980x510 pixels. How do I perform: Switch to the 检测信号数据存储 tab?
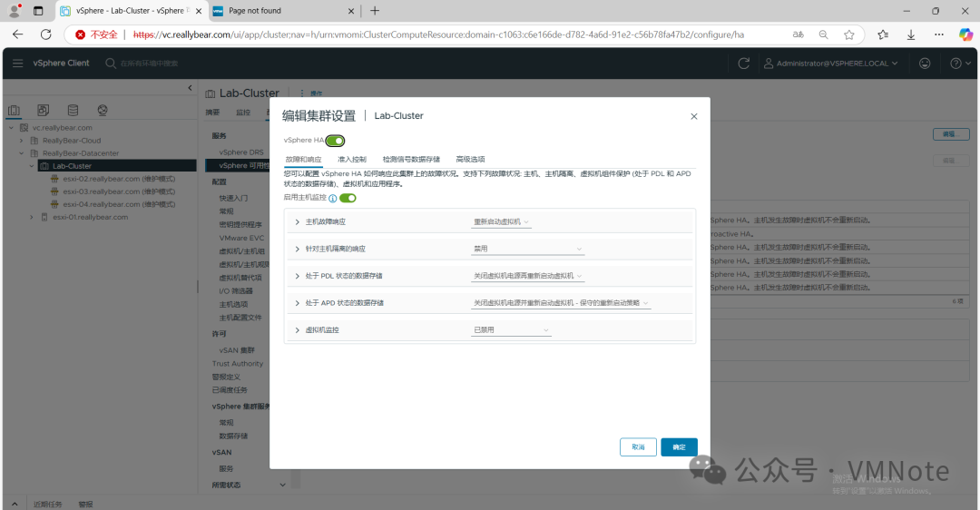(x=411, y=160)
